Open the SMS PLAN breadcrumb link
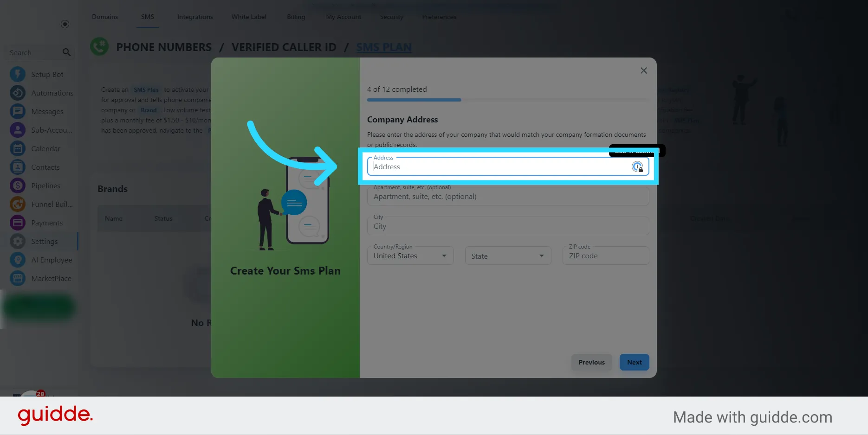Screen dimensions: 868x435 (x=384, y=47)
